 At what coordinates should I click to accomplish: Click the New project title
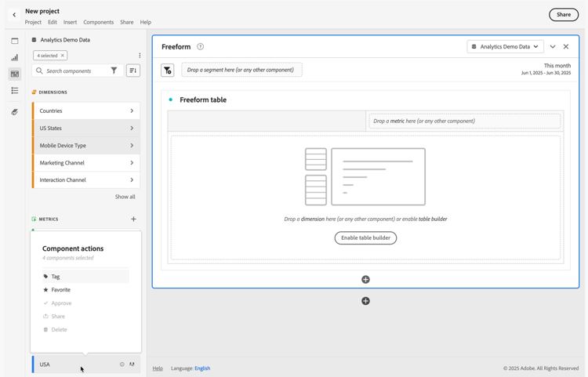[42, 11]
